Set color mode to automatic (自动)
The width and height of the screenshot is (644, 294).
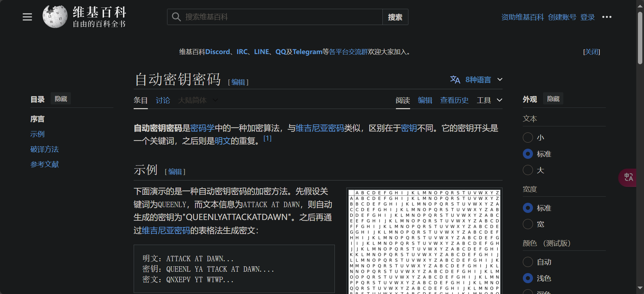[x=528, y=262]
